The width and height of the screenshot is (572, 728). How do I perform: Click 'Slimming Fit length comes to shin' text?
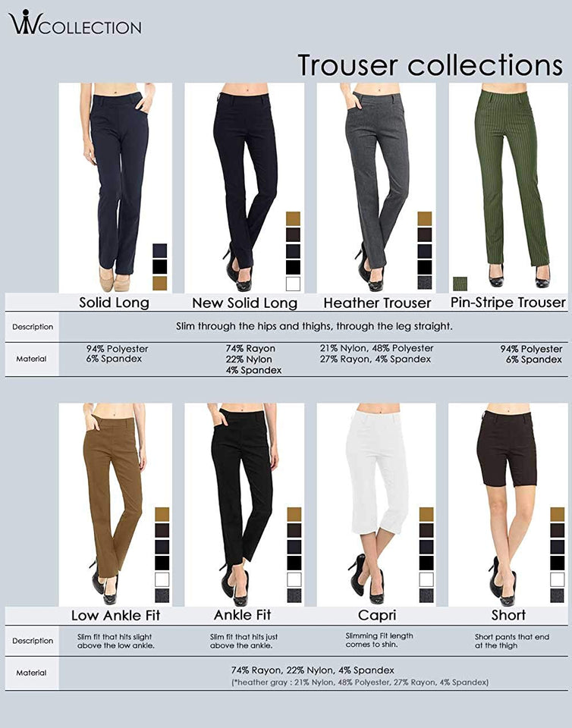pyautogui.click(x=379, y=640)
